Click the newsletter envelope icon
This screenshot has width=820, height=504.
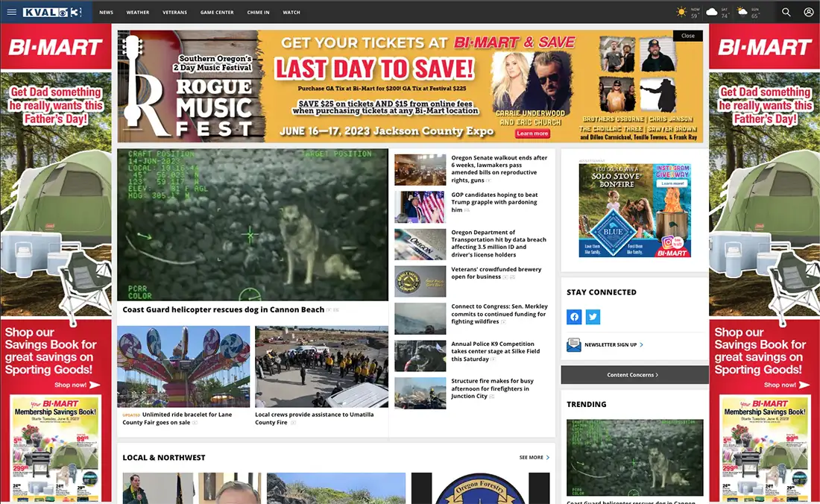(574, 344)
